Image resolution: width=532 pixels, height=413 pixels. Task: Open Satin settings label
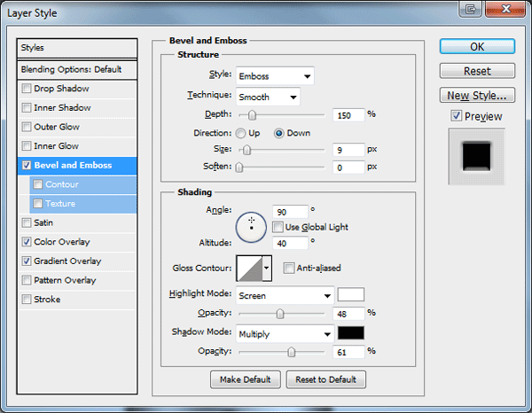pyautogui.click(x=43, y=222)
